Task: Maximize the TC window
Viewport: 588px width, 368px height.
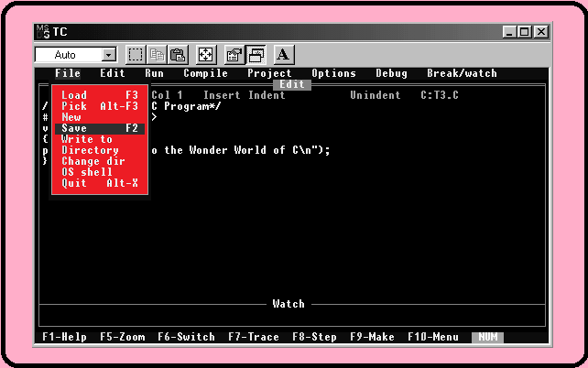Action: pyautogui.click(x=524, y=32)
